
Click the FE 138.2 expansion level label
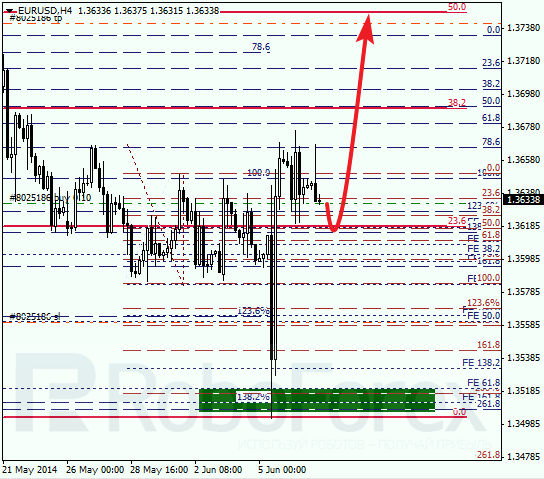tap(481, 363)
